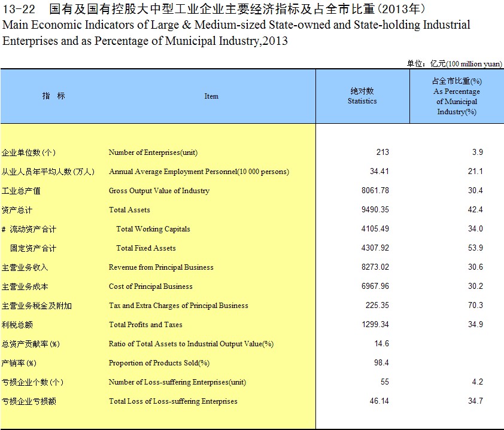Image resolution: width=504 pixels, height=430 pixels.
Task: Click the Chinese '指 标' column header
Action: tap(53, 96)
